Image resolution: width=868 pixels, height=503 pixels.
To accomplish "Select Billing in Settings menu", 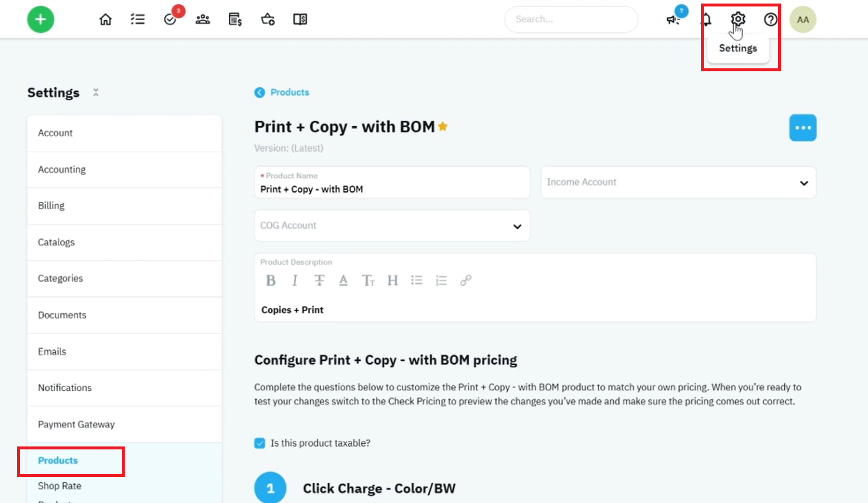I will click(x=124, y=206).
